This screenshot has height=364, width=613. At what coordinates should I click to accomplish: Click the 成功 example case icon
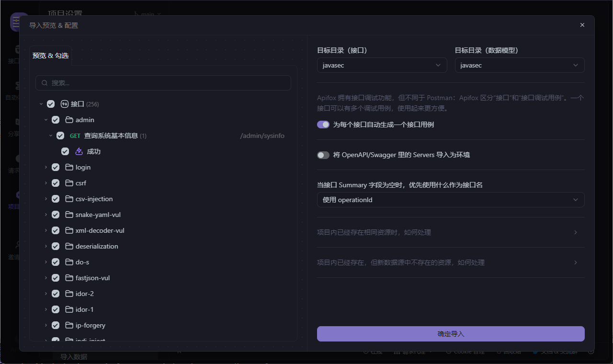coord(79,151)
